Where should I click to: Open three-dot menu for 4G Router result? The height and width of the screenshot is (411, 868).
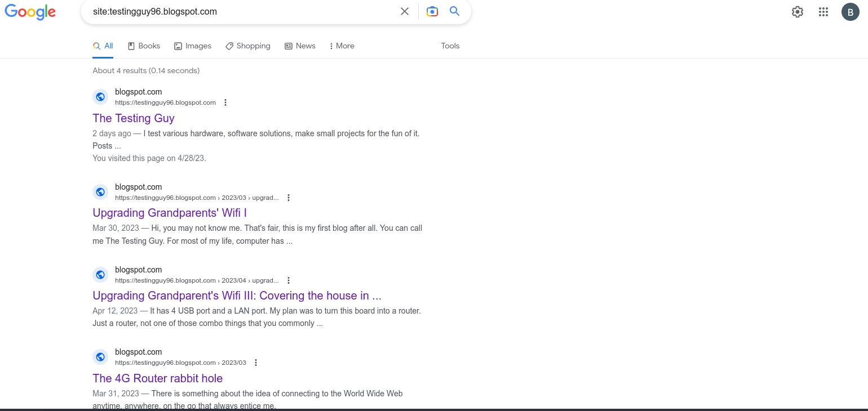pos(256,363)
